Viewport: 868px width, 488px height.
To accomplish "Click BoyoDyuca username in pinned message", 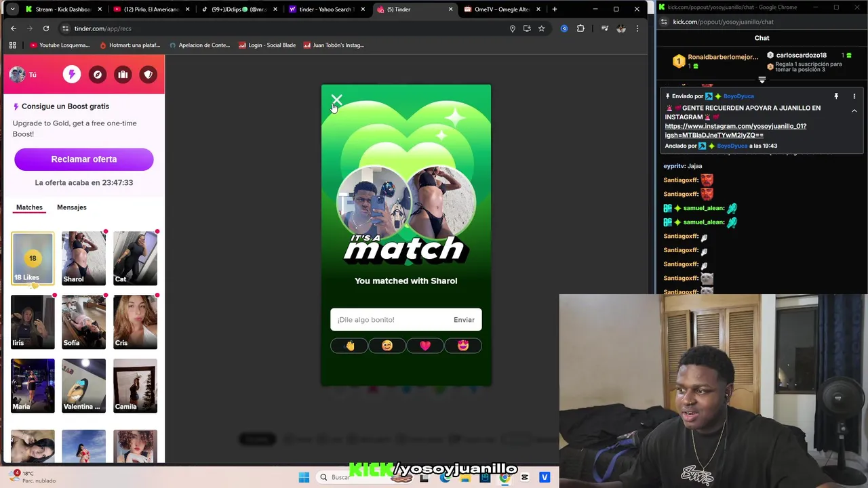I will click(738, 96).
